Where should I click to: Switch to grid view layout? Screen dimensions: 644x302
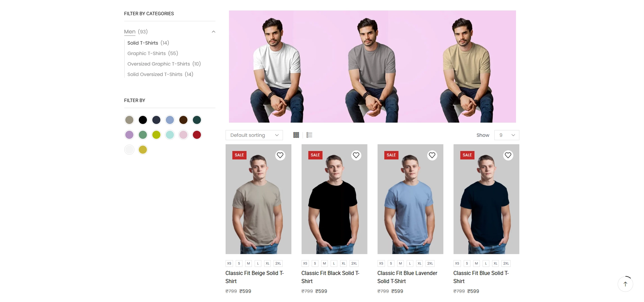[296, 135]
